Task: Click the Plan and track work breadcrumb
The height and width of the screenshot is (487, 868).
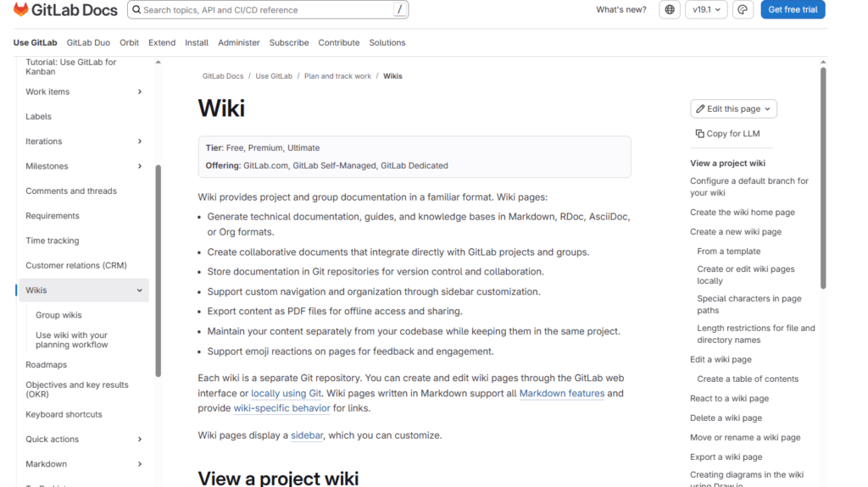Action: [337, 76]
